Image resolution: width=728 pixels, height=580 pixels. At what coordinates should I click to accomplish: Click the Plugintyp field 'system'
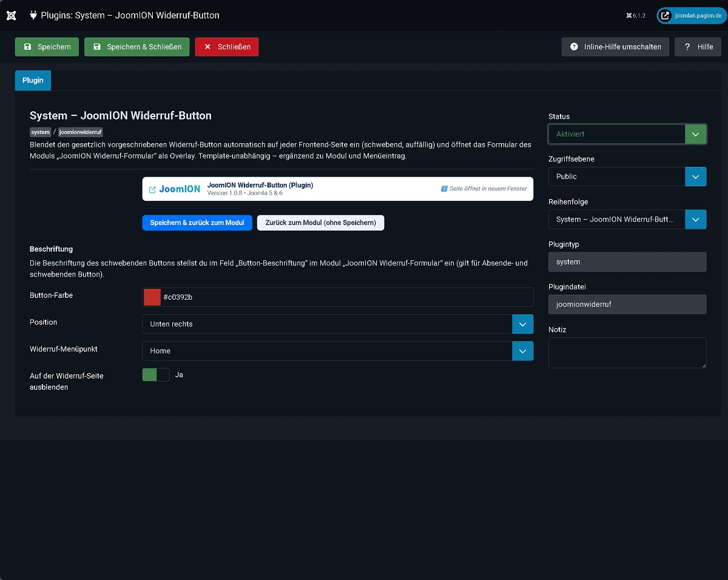627,262
